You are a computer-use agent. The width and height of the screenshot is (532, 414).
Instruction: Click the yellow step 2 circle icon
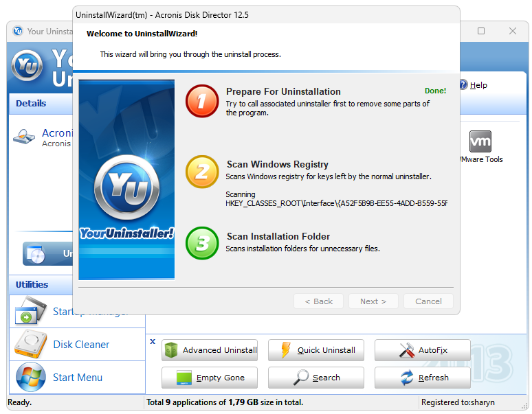[202, 172]
